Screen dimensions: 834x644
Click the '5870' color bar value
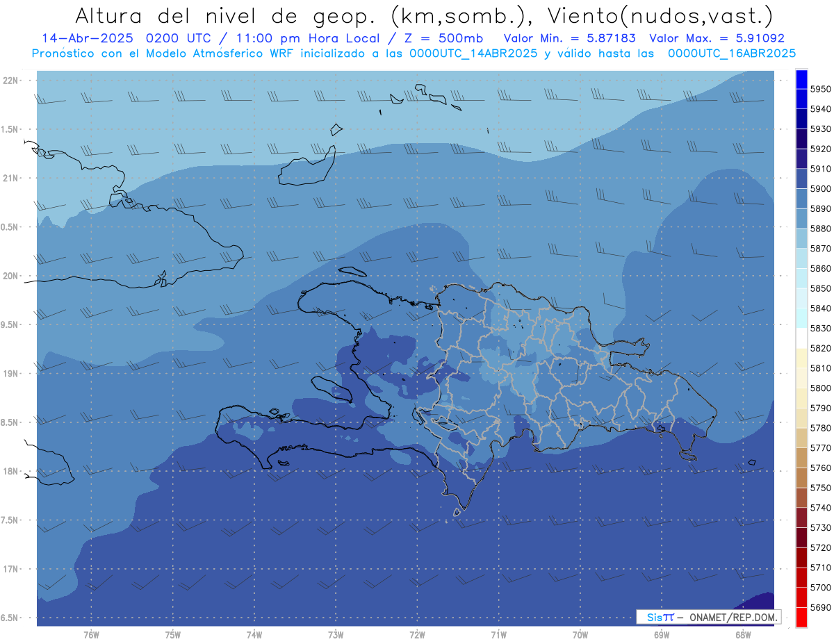point(821,249)
